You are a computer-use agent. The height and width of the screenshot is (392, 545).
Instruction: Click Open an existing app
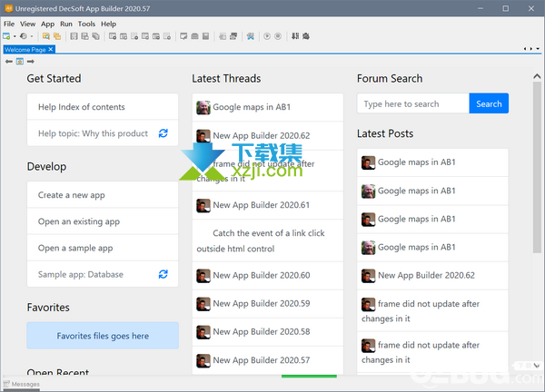click(x=103, y=221)
